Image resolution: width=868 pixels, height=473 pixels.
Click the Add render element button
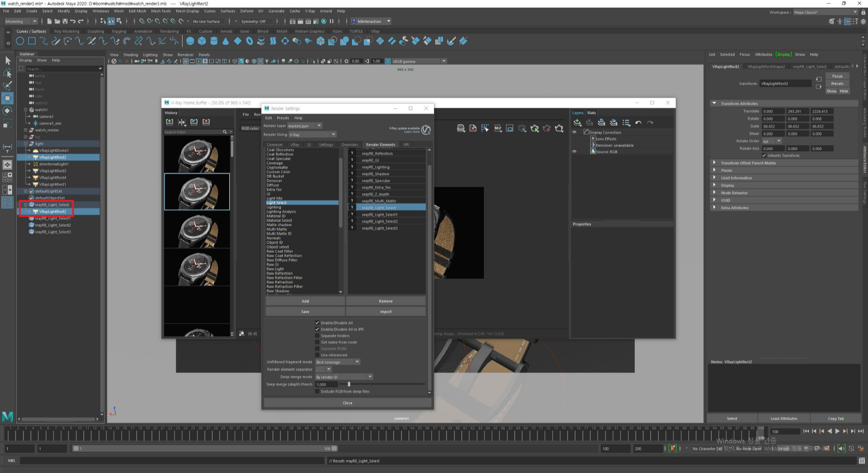pos(305,301)
